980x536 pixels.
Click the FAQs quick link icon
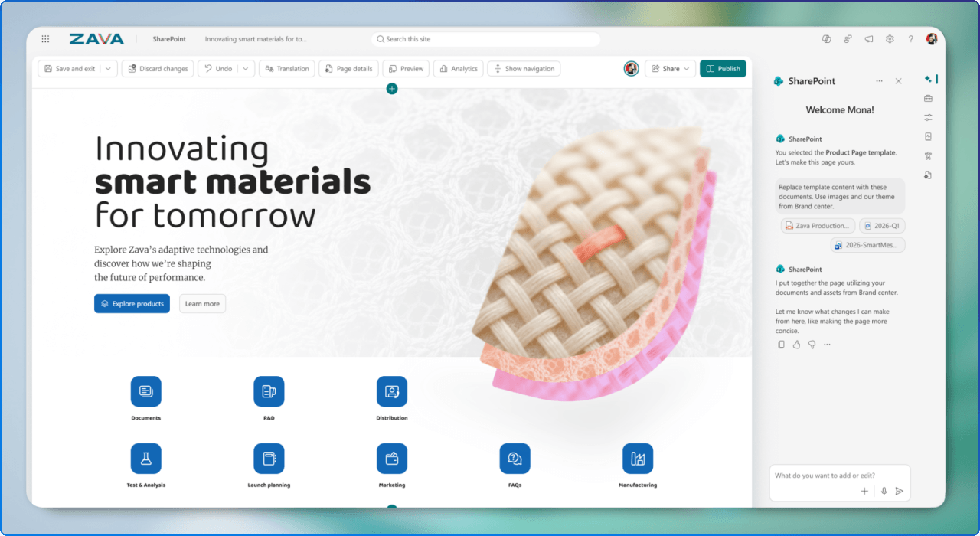tap(514, 459)
